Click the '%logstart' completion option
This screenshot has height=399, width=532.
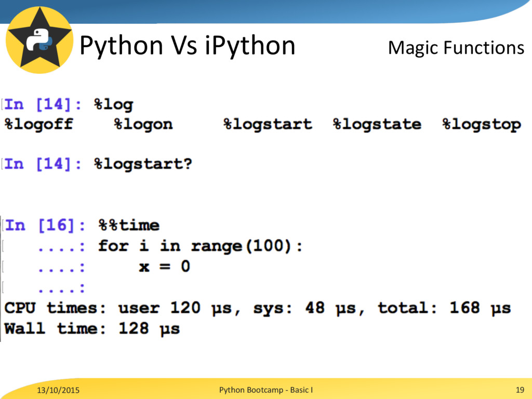(x=268, y=124)
